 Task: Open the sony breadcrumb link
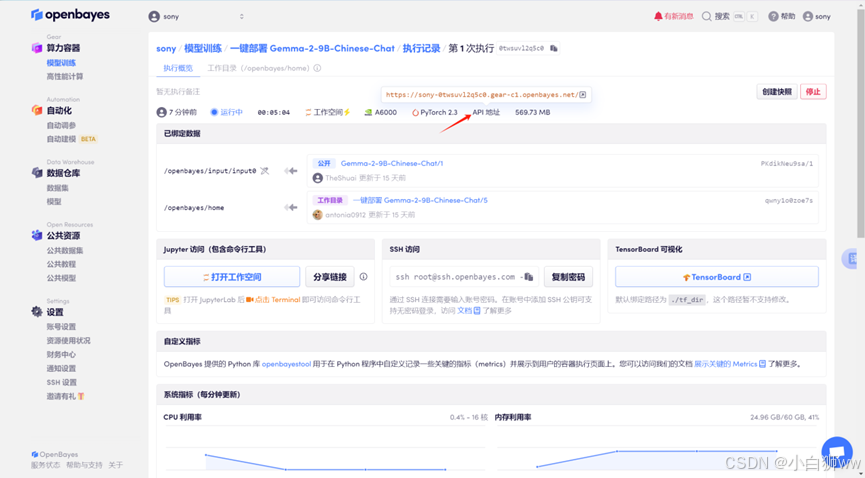166,49
